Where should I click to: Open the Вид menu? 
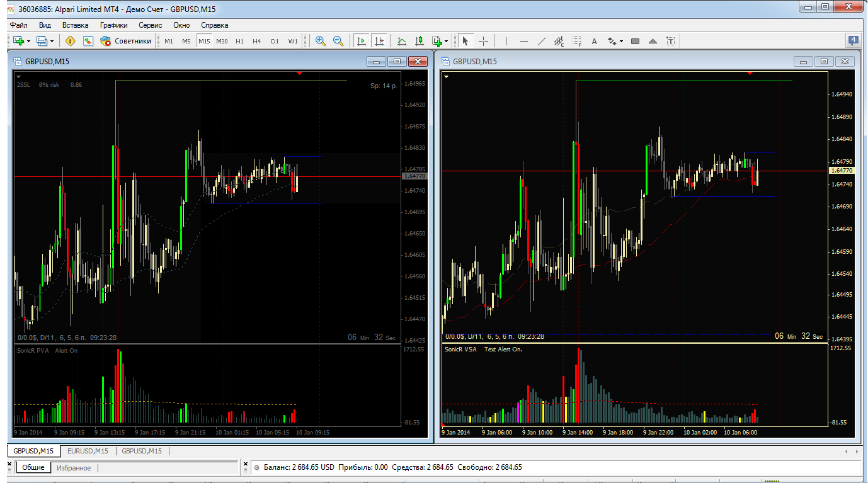[x=45, y=25]
